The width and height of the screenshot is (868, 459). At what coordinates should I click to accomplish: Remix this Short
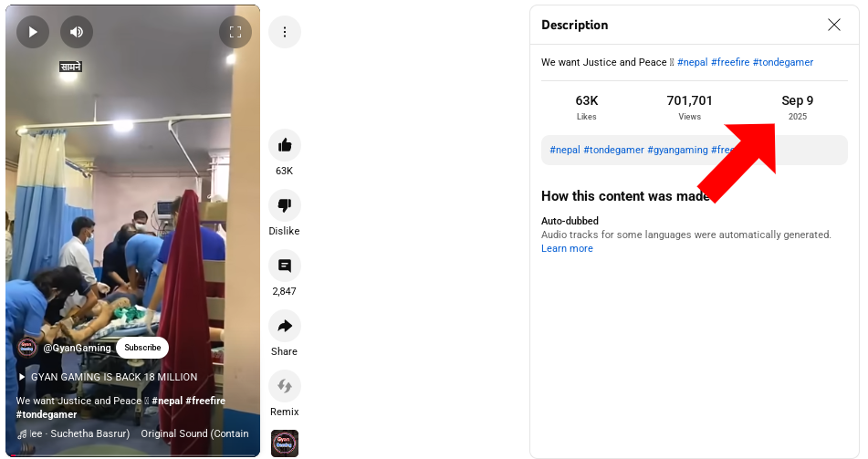coord(285,386)
